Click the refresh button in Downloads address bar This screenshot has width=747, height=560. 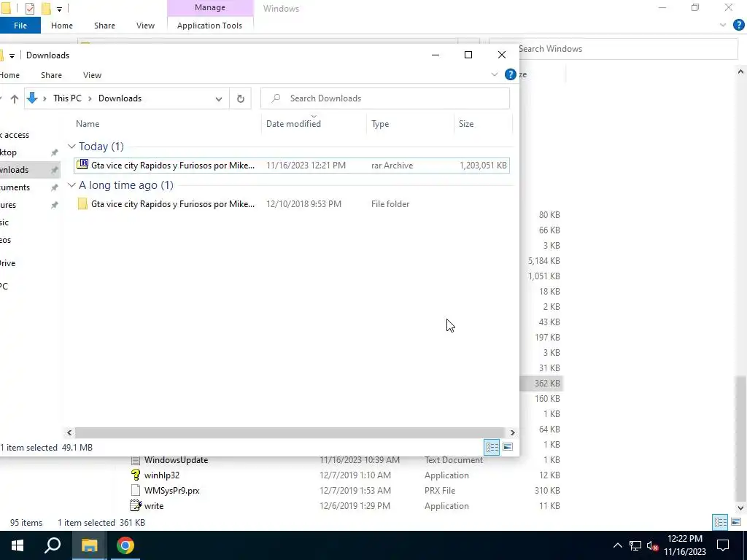(x=241, y=98)
